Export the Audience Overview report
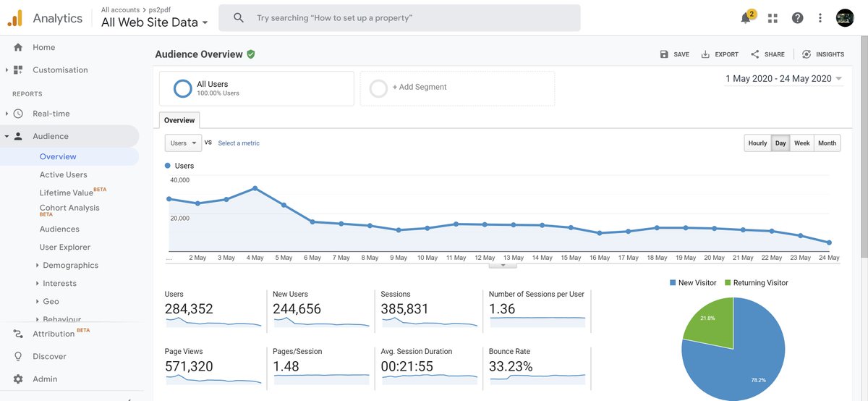 [720, 54]
